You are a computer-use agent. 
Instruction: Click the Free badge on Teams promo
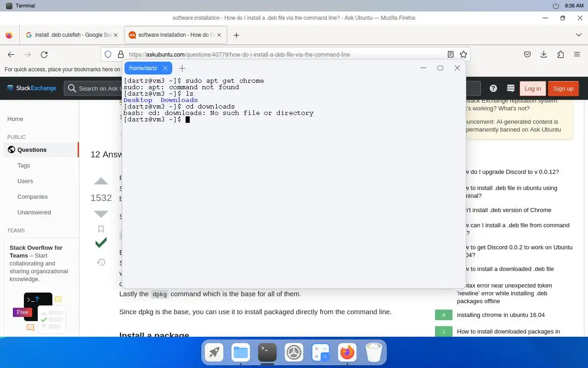[x=23, y=312]
